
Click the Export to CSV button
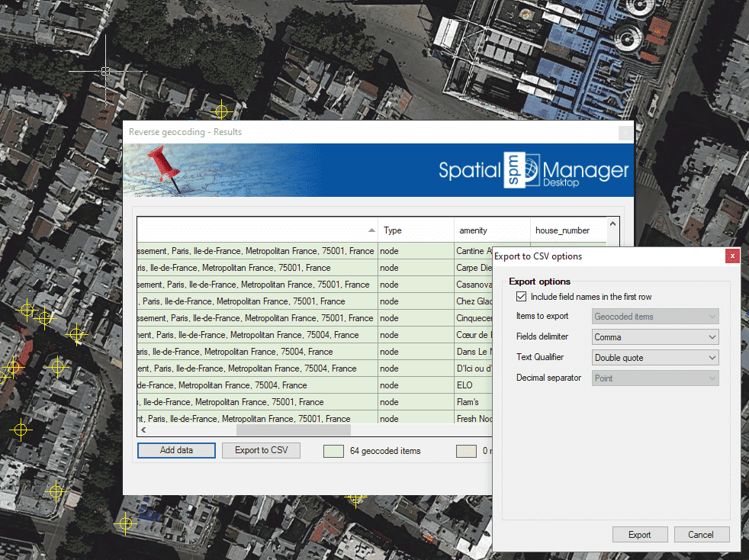point(262,451)
